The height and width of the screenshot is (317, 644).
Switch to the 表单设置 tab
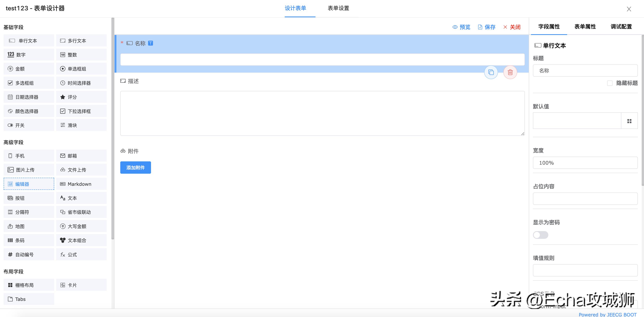338,8
